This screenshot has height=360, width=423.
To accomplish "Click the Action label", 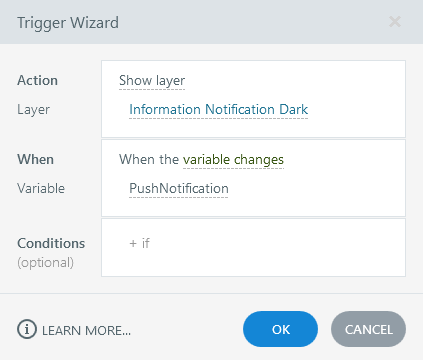I will [37, 81].
